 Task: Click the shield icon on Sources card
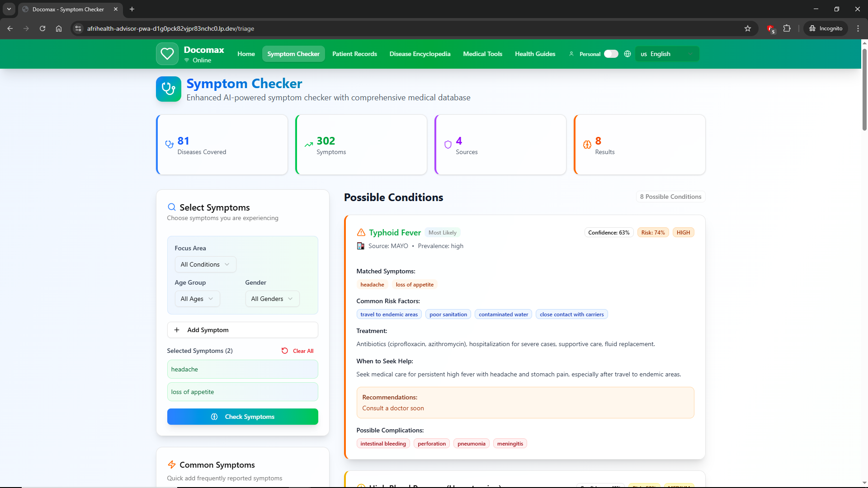[448, 145]
